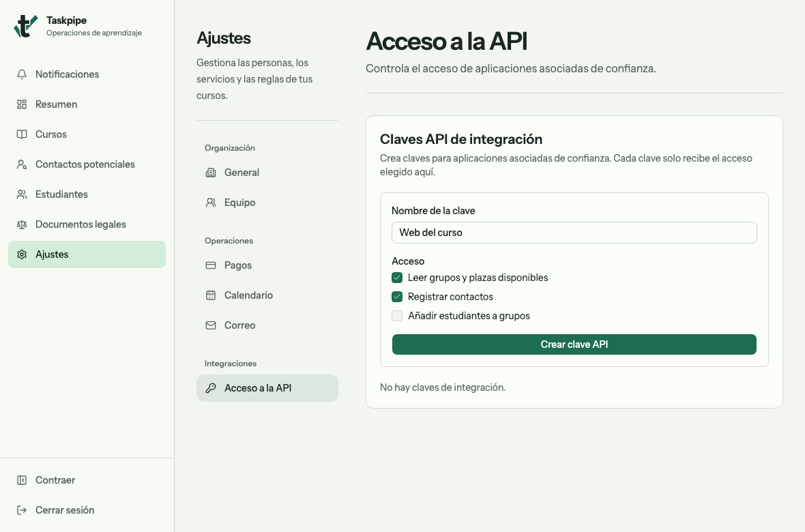
Task: Click the Integraciones section label
Action: (231, 364)
